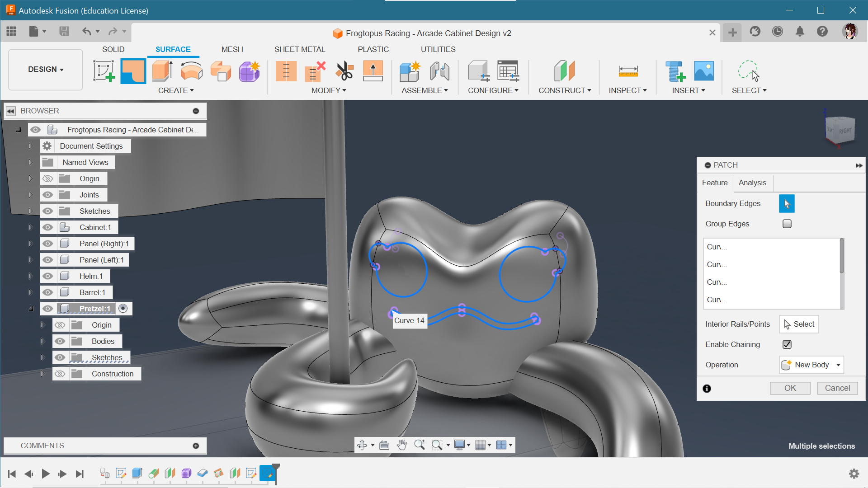Select the Offset Plane construct tool

564,71
